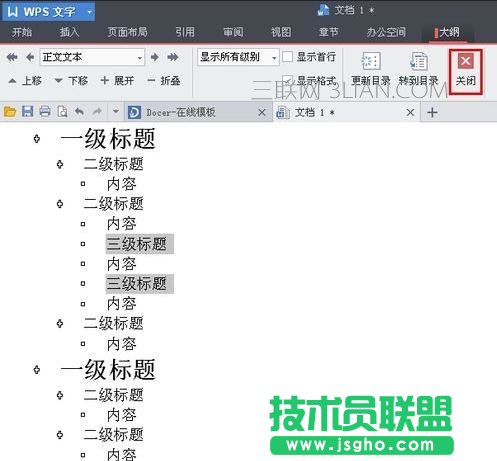Click 内容 under the first 二级标题

[122, 184]
